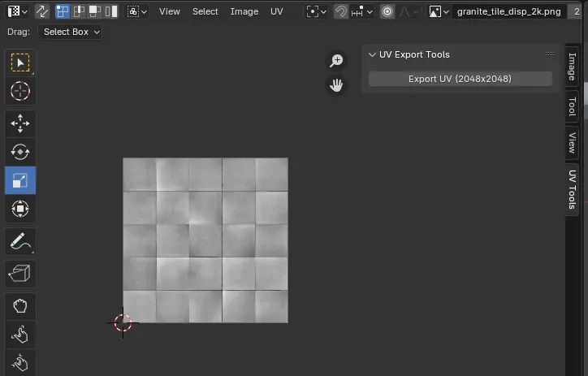Viewport: 588px width, 376px height.
Task: Enable island selection mode
Action: point(111,11)
